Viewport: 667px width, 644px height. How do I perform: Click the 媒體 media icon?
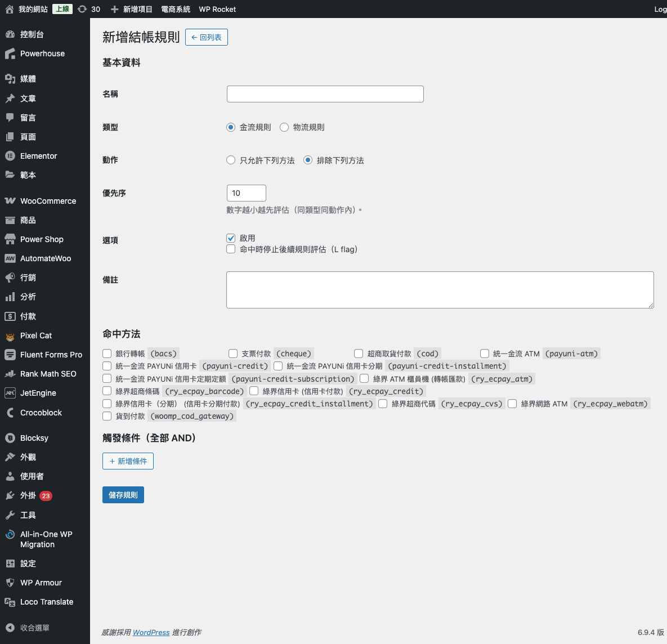point(10,79)
